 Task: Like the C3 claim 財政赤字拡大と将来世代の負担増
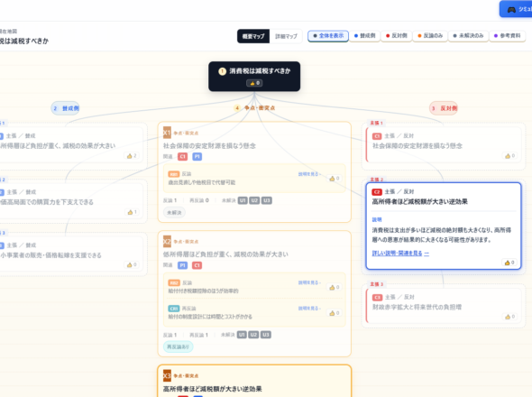tap(510, 317)
